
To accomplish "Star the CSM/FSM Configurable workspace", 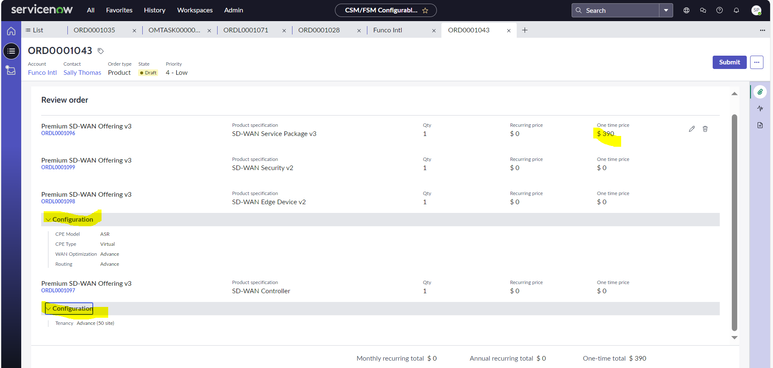I will 425,10.
